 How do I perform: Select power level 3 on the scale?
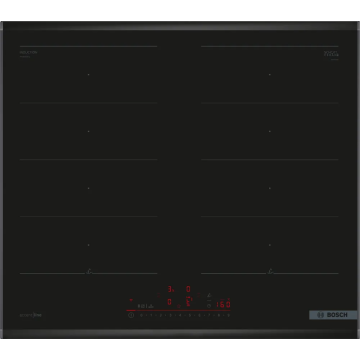click(170, 315)
